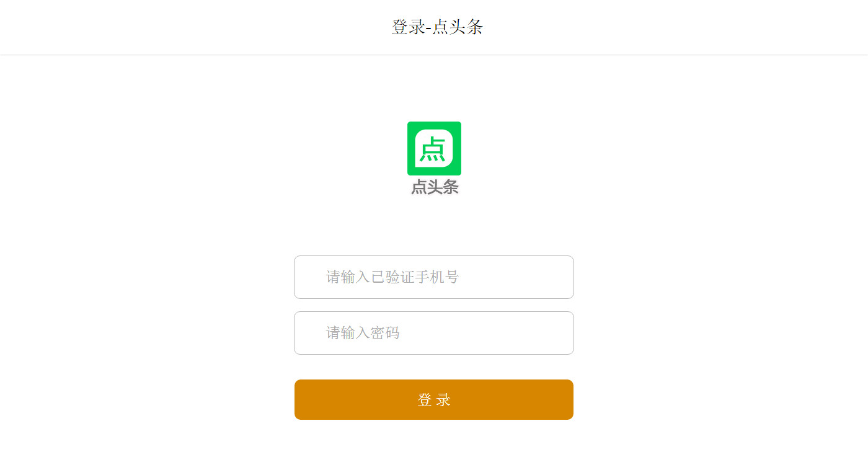Click the 登 录 label on orange button
Viewport: 868px width, 457px height.
coord(434,400)
